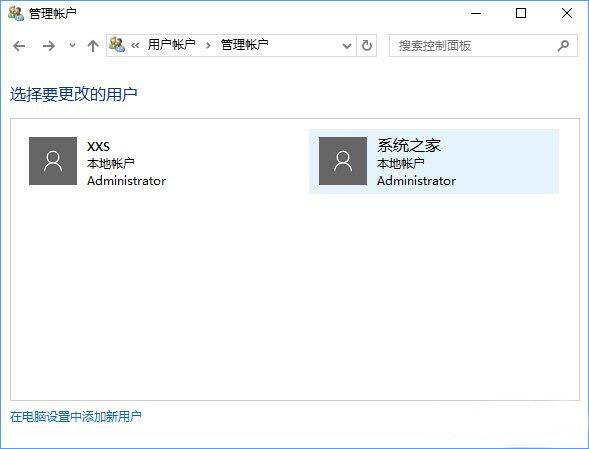This screenshot has height=449, width=589.
Task: Click 管理帐户 breadcrumb
Action: click(x=245, y=45)
